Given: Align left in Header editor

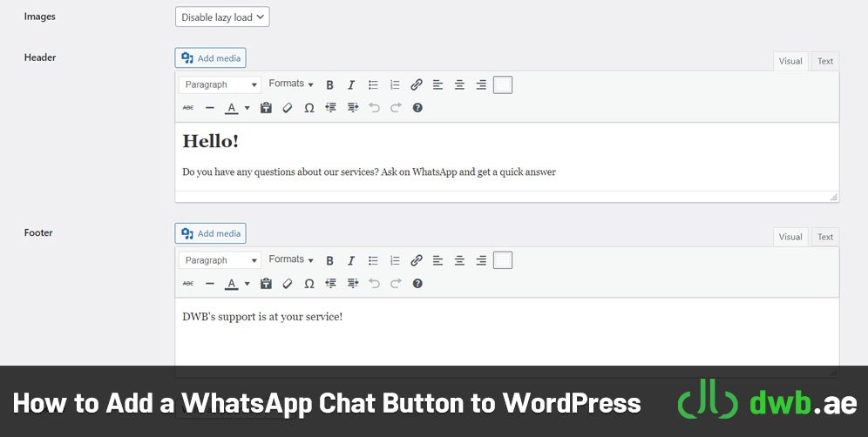Looking at the screenshot, I should click(437, 84).
